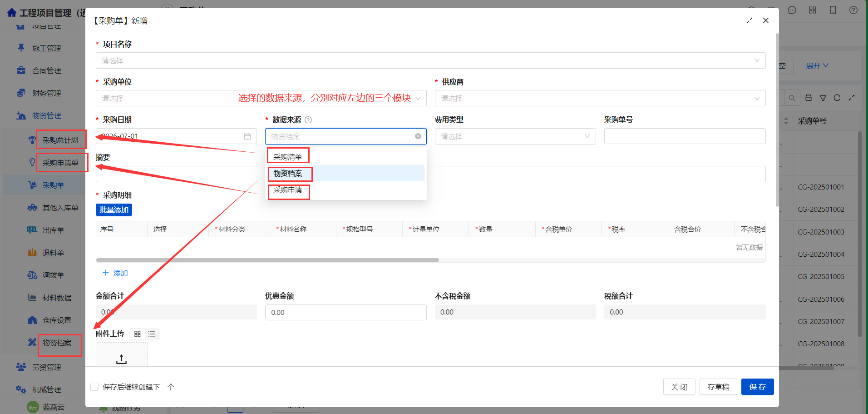The image size is (868, 414).
Task: Open the 项目名称 dropdown
Action: coord(430,60)
